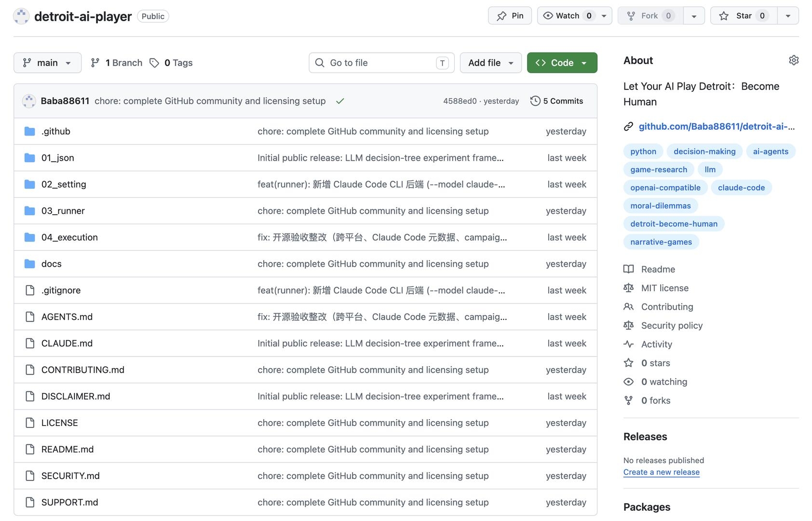Click the repository owner avatar beside detroit-ai-player

(21, 16)
